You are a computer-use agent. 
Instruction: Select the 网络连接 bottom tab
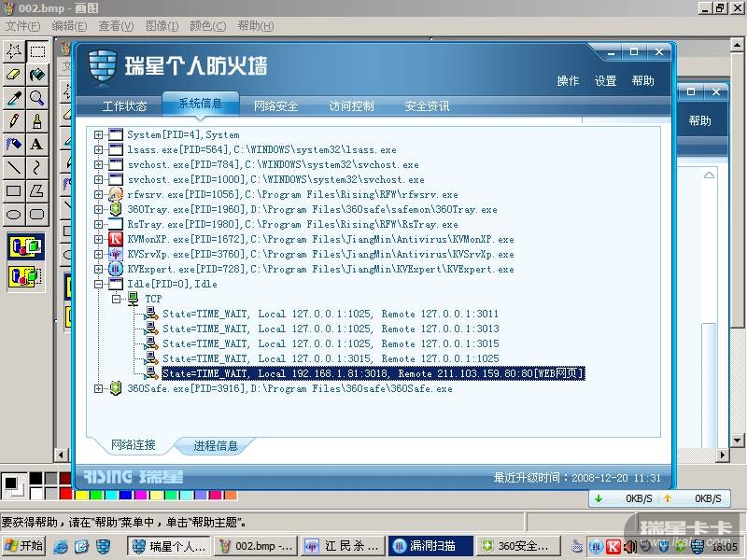(x=134, y=445)
